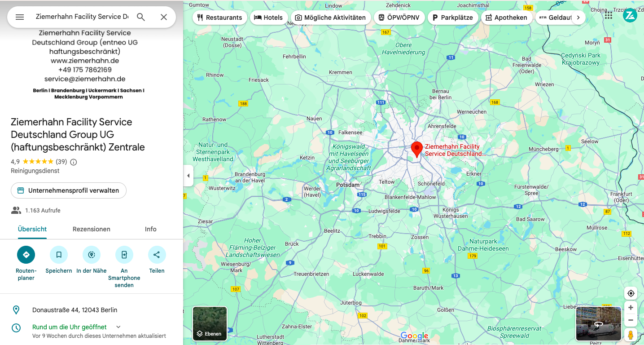Switch to the Info tab
Viewport: 644px width, 345px height.
151,229
